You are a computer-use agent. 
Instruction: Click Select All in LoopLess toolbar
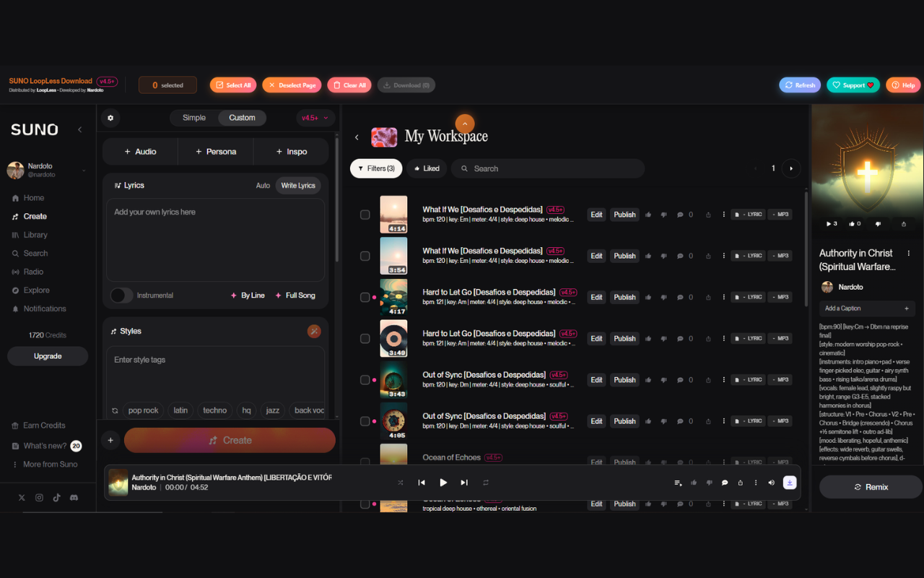click(x=233, y=85)
